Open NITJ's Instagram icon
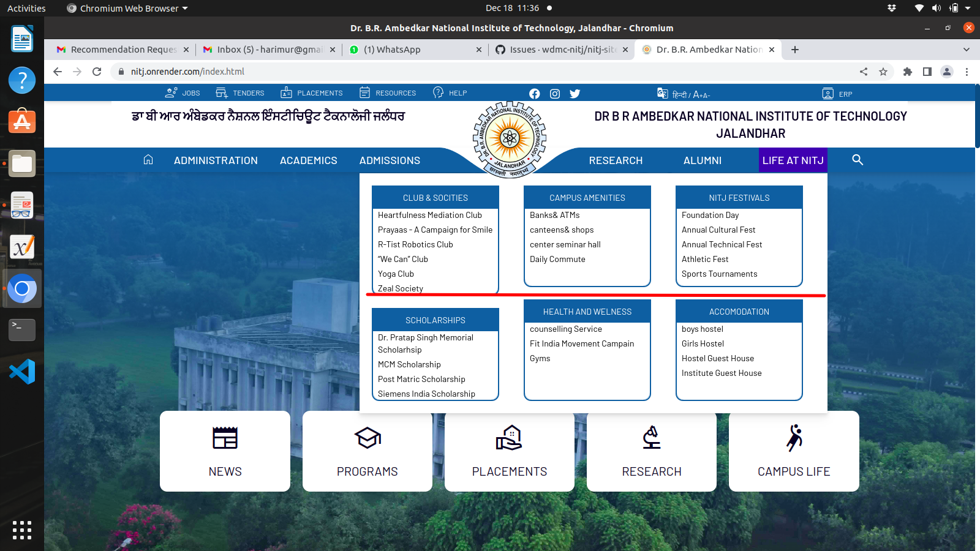The width and height of the screenshot is (980, 551). [554, 93]
